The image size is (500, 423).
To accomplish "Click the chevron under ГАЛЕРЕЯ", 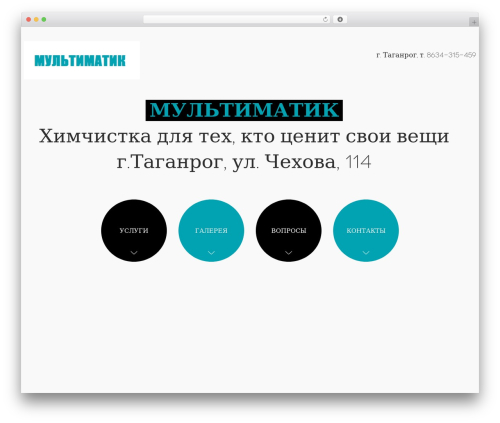I will [211, 253].
